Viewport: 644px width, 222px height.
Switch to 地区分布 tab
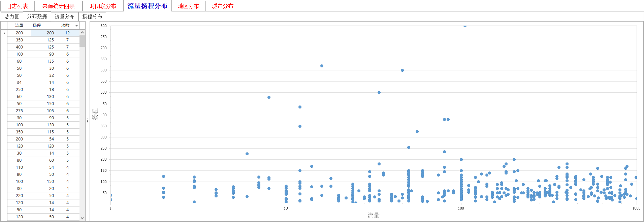(189, 6)
